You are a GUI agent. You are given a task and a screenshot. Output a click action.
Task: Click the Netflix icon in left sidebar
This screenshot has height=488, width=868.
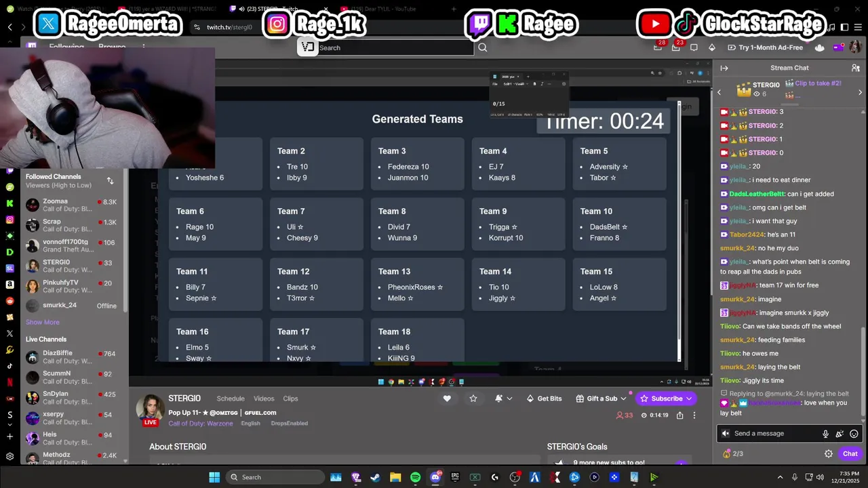click(9, 382)
